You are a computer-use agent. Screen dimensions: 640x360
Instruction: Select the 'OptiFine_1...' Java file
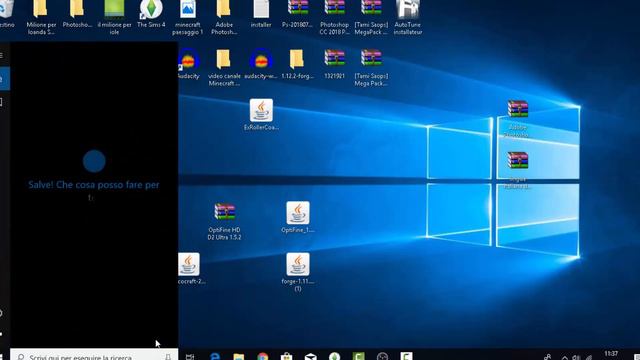pyautogui.click(x=298, y=213)
